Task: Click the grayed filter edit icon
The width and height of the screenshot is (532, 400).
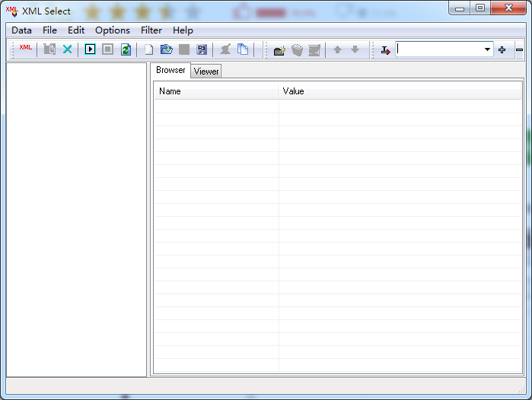Action: click(x=314, y=50)
